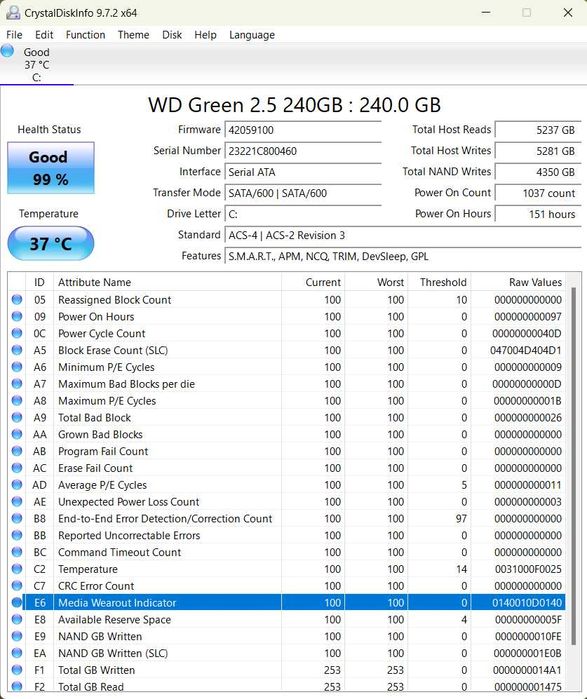The height and width of the screenshot is (699, 587).
Task: Click the status orb for Grown Bad Blocks
Action: point(17,434)
